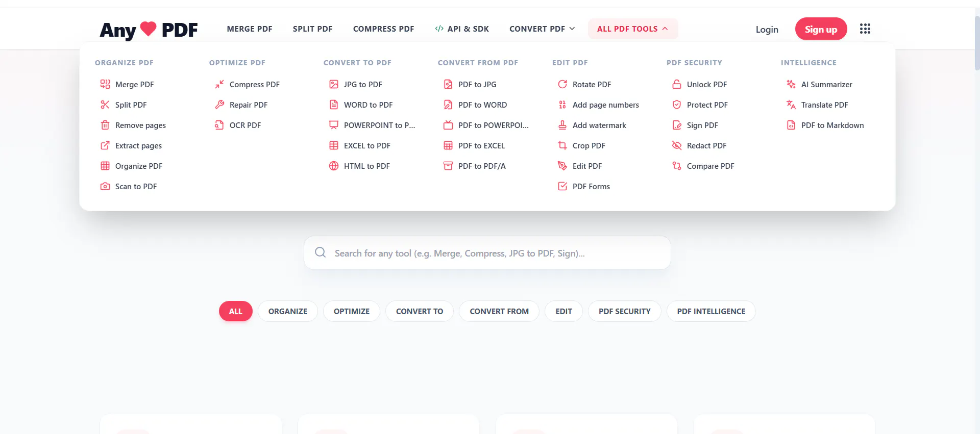
Task: Click the Login link
Action: [767, 29]
